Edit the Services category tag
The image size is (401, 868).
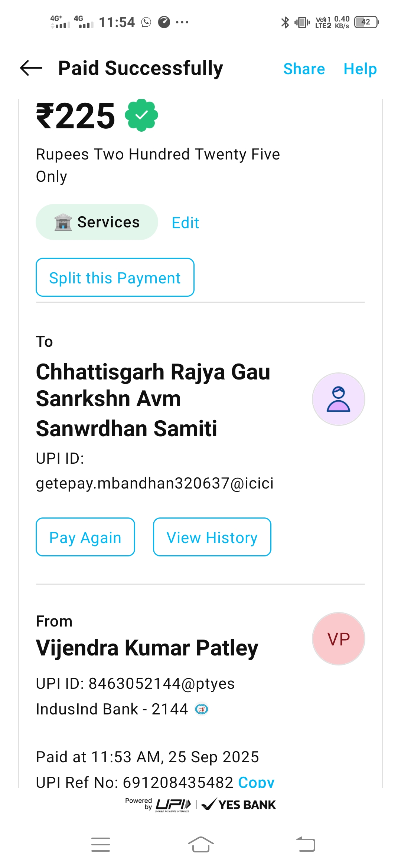click(x=185, y=223)
